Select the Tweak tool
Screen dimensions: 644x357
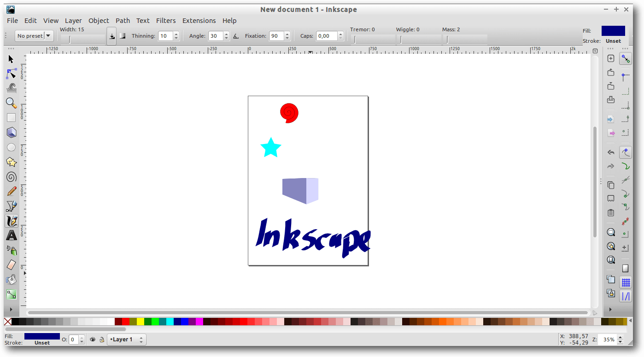(x=12, y=88)
